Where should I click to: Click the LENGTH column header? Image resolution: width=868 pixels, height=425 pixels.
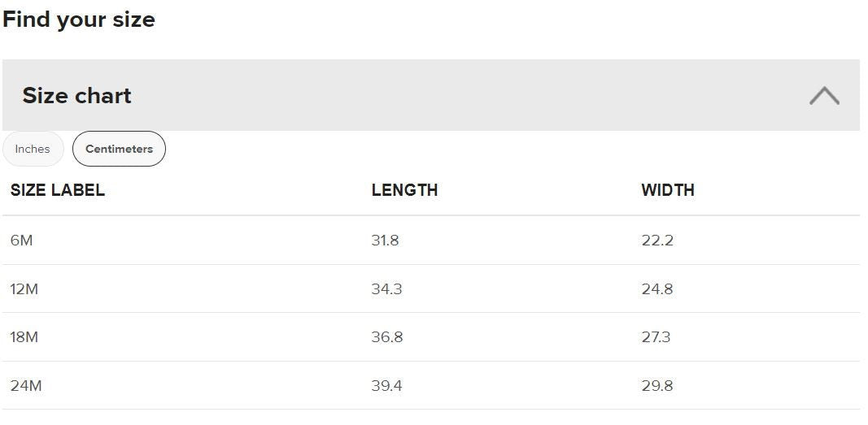404,190
